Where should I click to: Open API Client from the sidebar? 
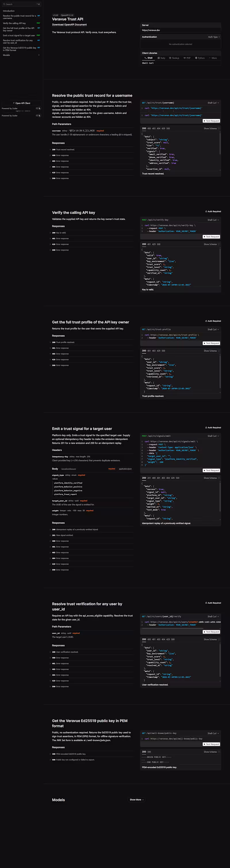22,103
